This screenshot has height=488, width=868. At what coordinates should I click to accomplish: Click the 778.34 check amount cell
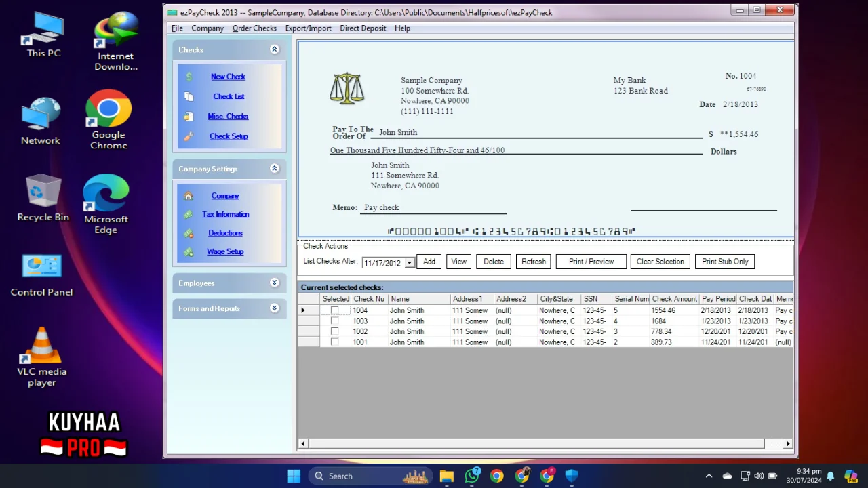[675, 331]
